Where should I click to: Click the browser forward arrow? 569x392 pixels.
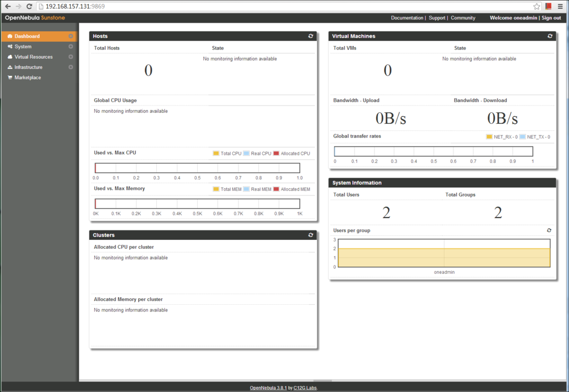tap(18, 6)
